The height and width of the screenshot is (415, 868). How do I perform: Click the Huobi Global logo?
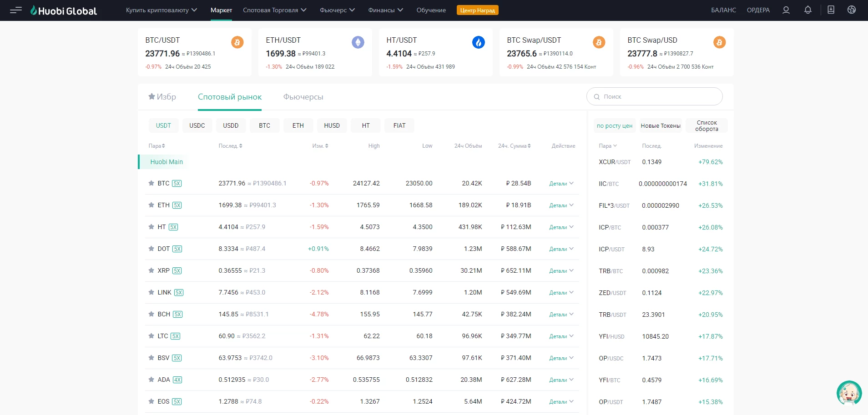click(x=64, y=10)
